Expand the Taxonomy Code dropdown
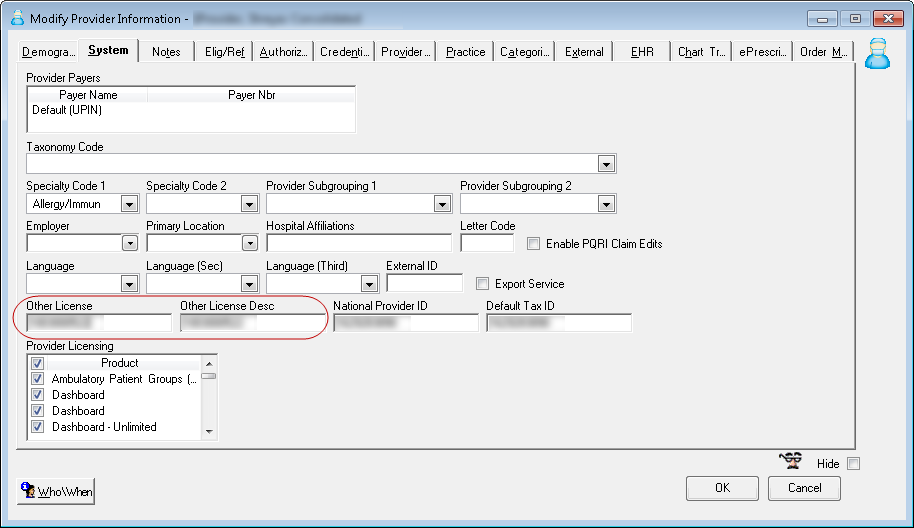The height and width of the screenshot is (528, 914). [606, 164]
